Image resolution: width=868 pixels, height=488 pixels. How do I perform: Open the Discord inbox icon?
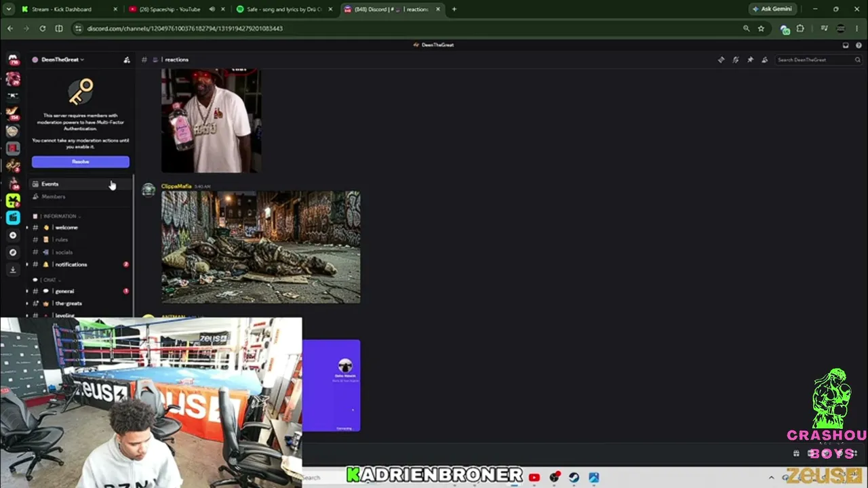point(846,45)
